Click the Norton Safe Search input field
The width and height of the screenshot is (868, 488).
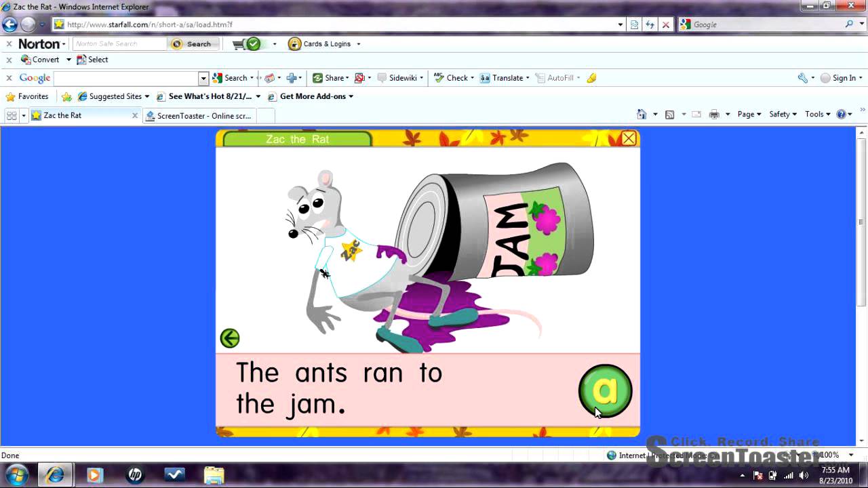tap(119, 44)
